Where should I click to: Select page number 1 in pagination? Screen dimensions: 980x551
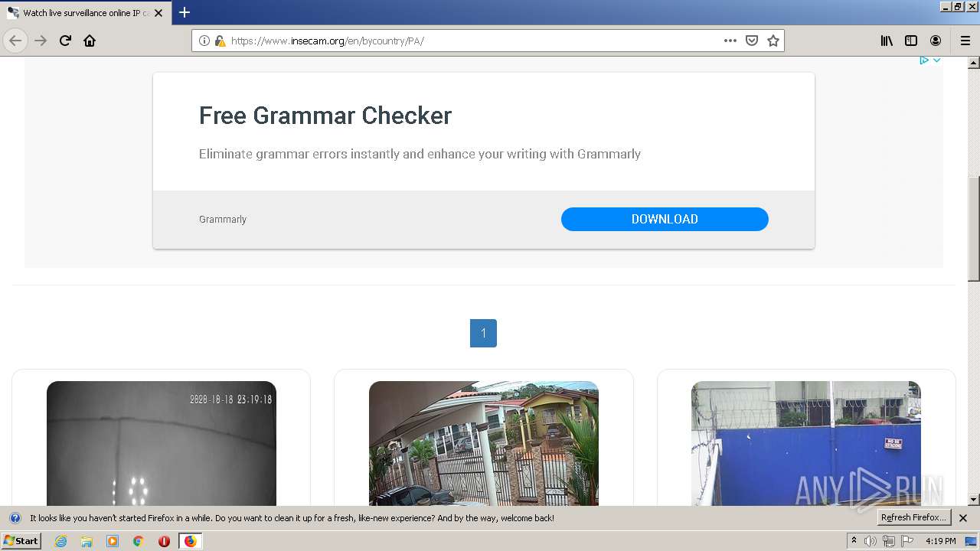point(483,333)
